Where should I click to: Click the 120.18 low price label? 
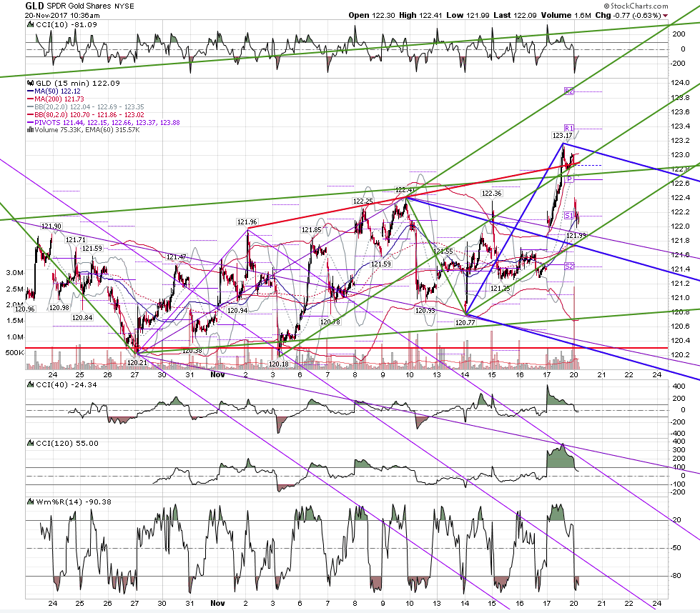(279, 364)
